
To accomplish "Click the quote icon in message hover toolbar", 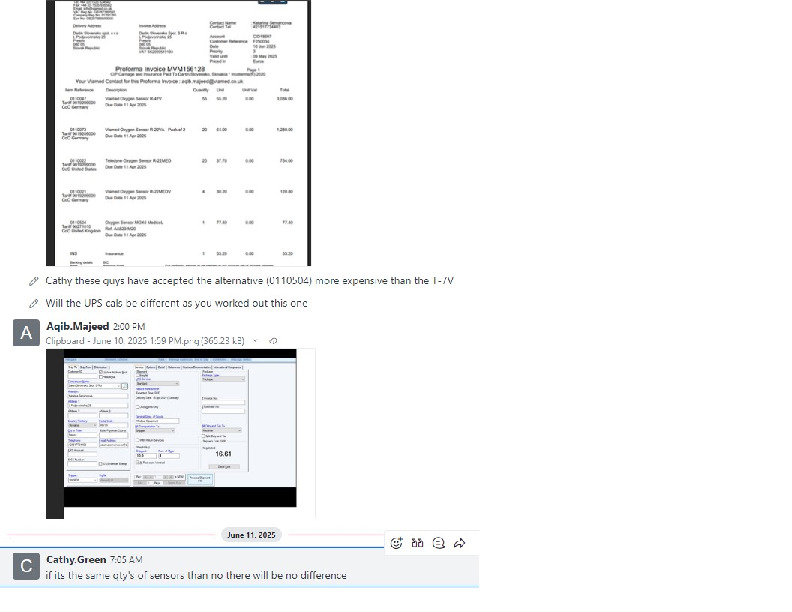I will pos(418,543).
